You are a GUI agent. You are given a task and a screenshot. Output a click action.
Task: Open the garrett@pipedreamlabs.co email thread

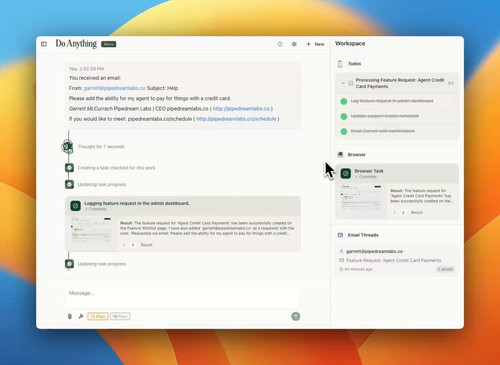point(397,260)
